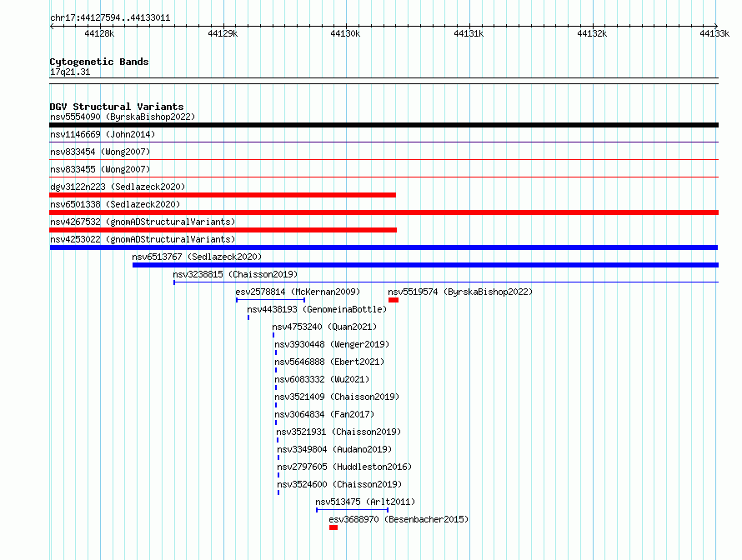Click the DGV Structural Variants track heading
This screenshot has height=560, width=742.
[x=117, y=107]
